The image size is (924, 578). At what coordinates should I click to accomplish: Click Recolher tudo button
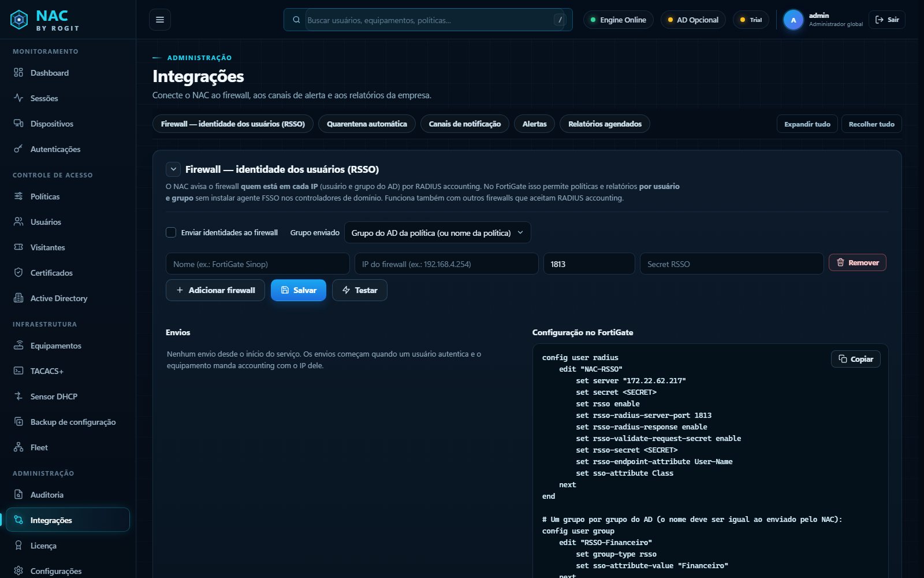[x=871, y=124]
